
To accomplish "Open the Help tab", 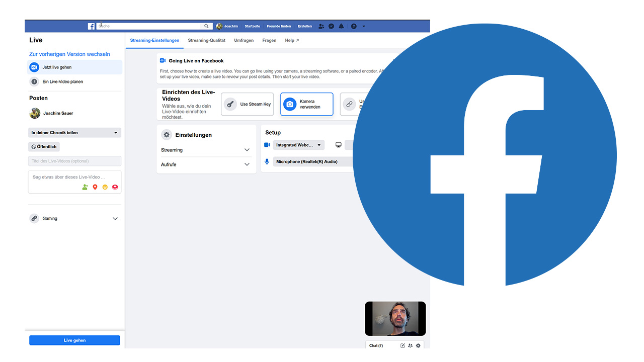I will coord(292,40).
